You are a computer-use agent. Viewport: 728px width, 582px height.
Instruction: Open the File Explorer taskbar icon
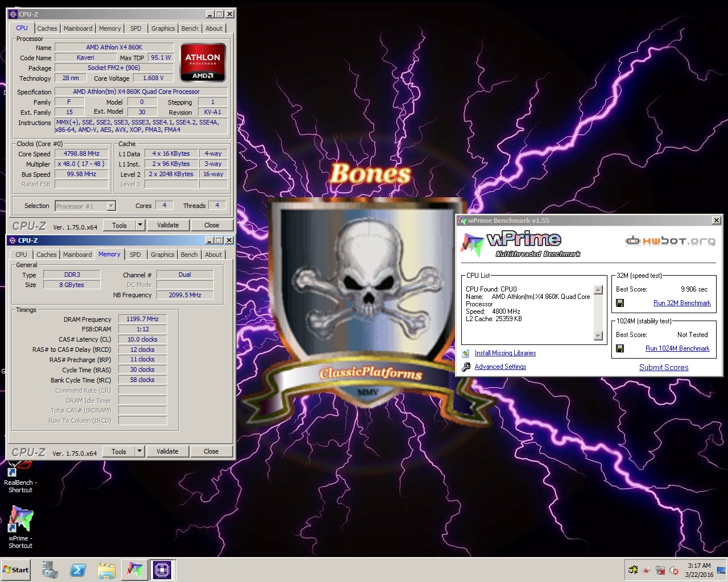pyautogui.click(x=106, y=569)
